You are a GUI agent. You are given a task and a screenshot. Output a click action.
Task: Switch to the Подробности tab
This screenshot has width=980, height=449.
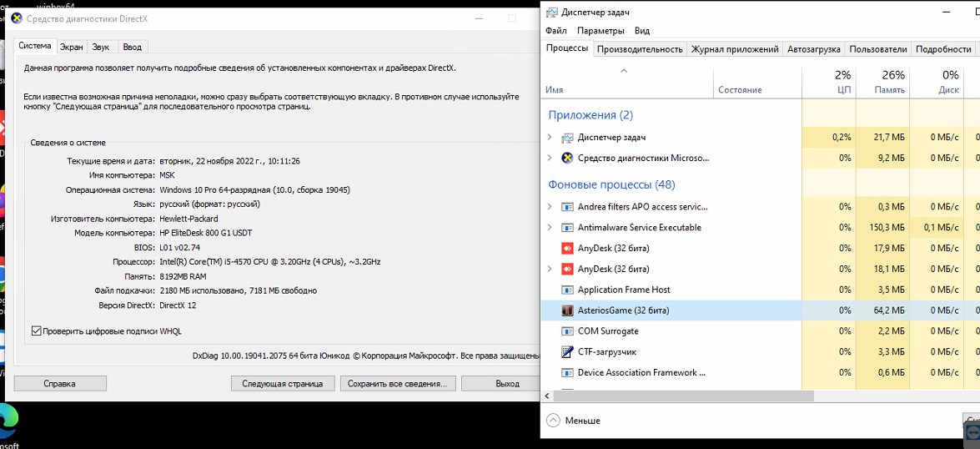[943, 48]
